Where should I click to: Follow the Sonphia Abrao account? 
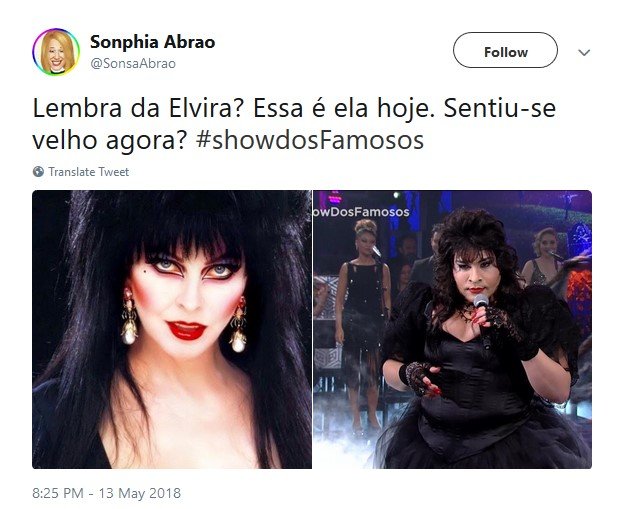point(505,51)
